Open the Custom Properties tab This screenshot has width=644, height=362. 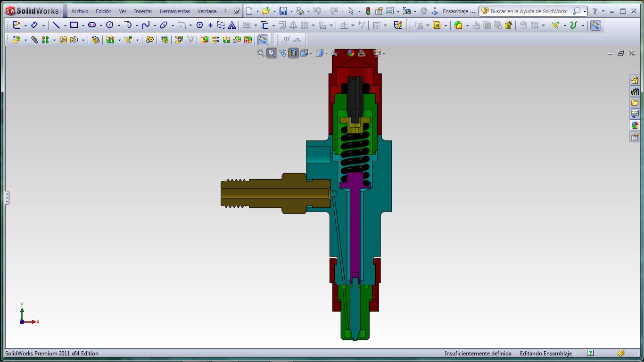pos(635,137)
